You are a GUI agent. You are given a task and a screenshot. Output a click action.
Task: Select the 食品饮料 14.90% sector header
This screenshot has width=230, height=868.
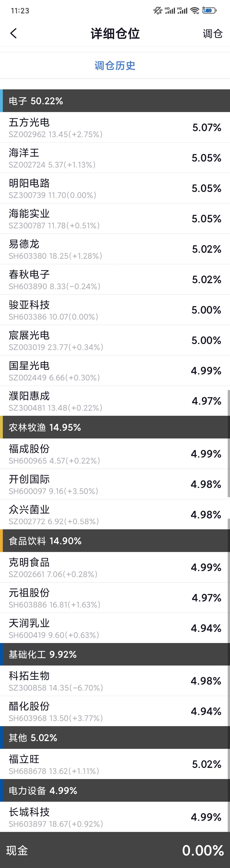tap(115, 541)
